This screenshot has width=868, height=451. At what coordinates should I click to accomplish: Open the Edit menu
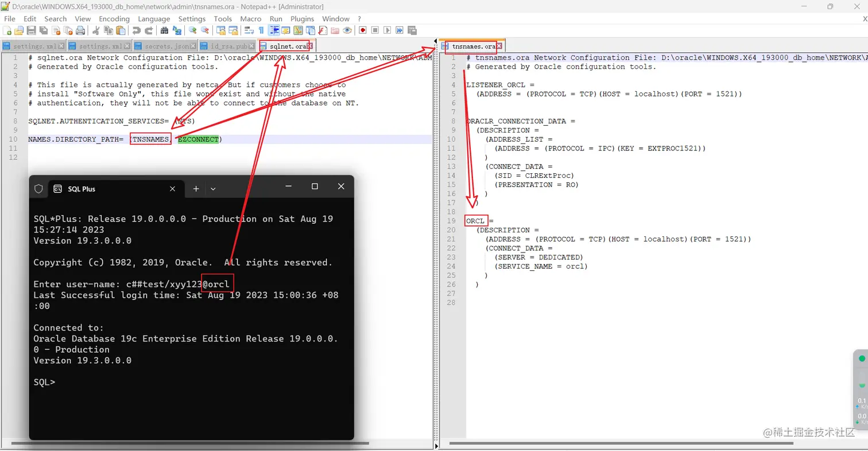(x=30, y=19)
